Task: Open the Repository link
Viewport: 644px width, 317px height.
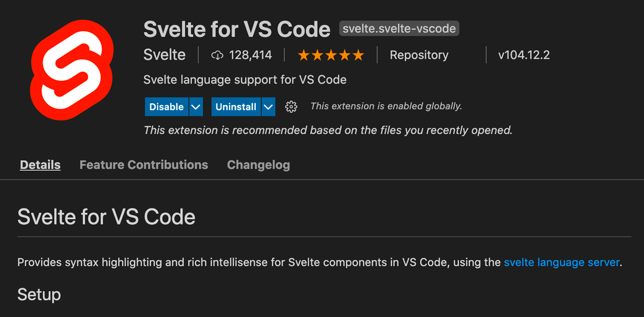Action: 419,55
